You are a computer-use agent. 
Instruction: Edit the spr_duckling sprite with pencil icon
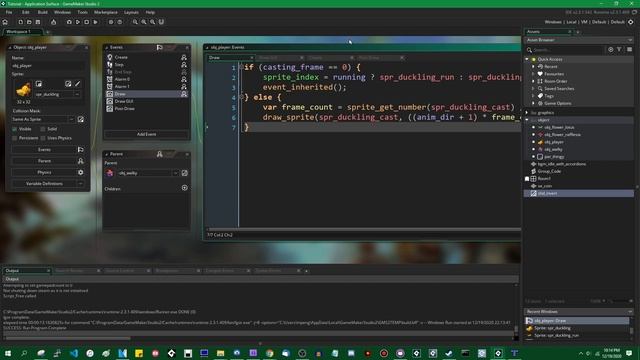[78, 84]
